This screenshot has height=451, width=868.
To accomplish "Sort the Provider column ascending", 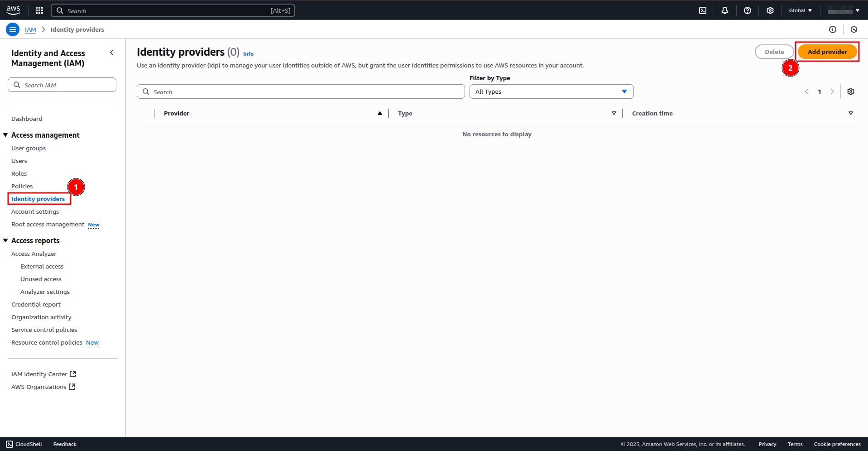I will [379, 113].
